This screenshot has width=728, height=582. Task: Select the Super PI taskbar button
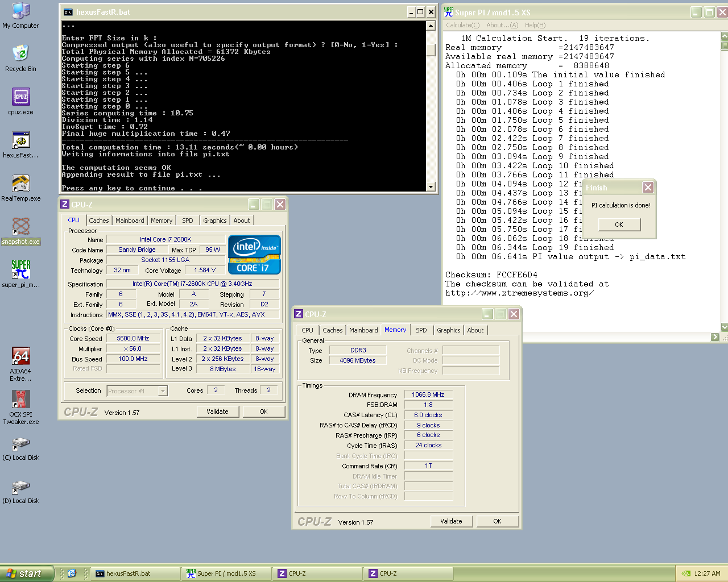tap(226, 573)
